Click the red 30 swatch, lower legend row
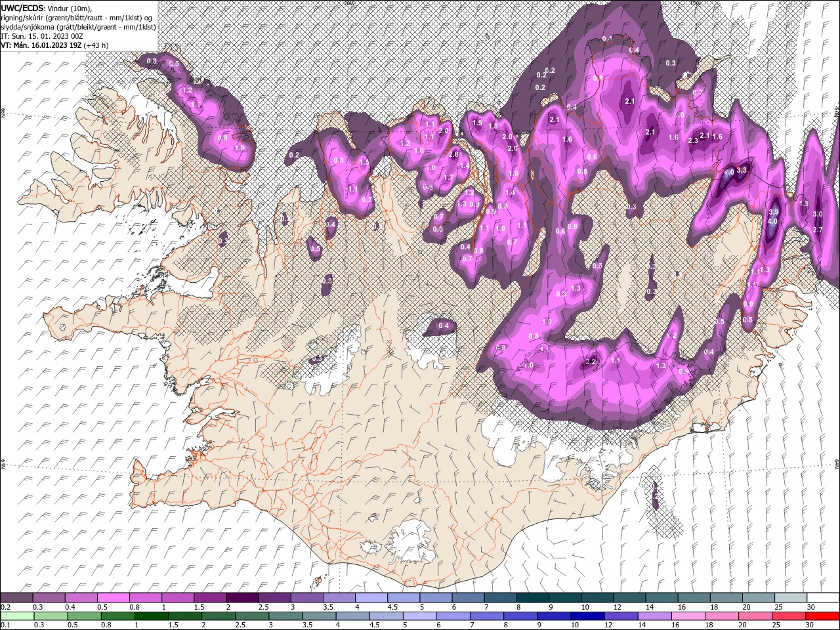 (x=822, y=616)
